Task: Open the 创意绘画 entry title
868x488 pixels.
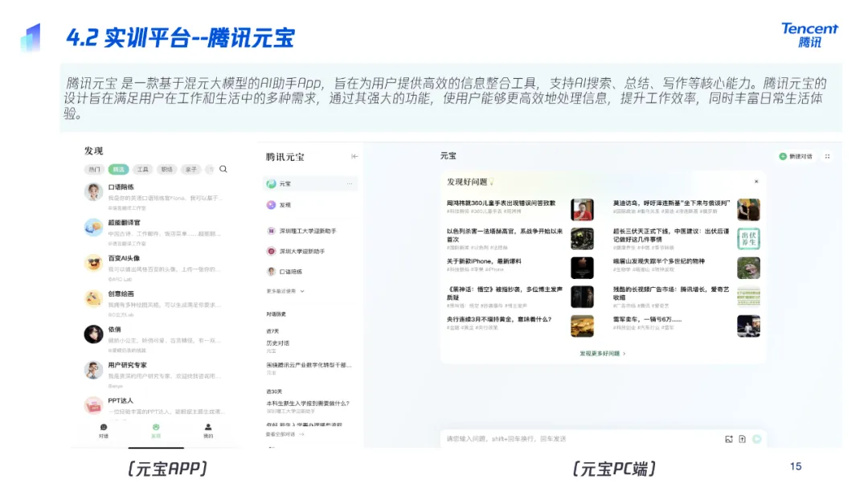Action: (121, 293)
